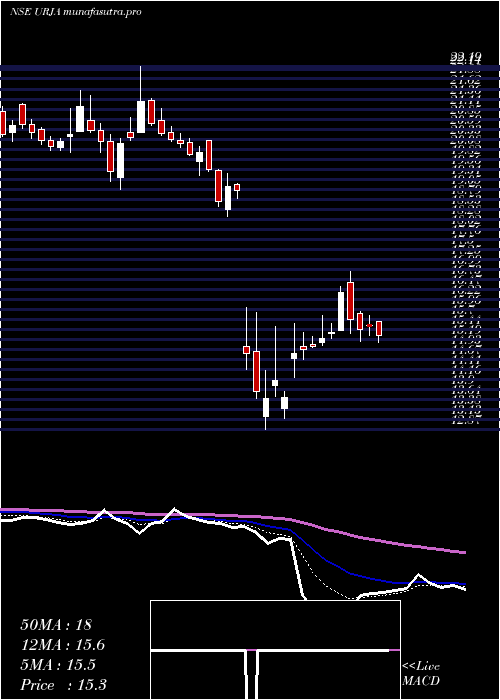The image size is (500, 700).
Task: Click the tallest candlestick with long upper wick
Action: pyautogui.click(x=141, y=99)
